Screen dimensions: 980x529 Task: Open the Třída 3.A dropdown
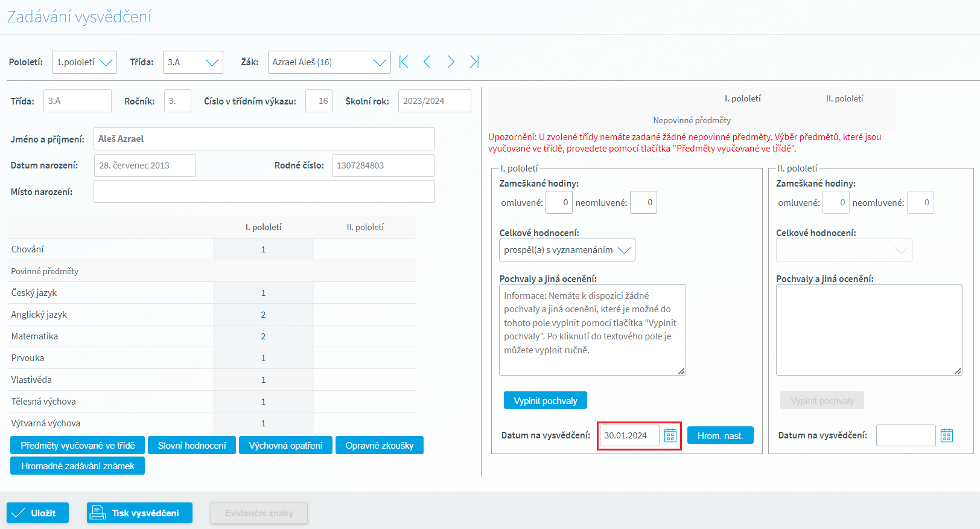[x=193, y=62]
